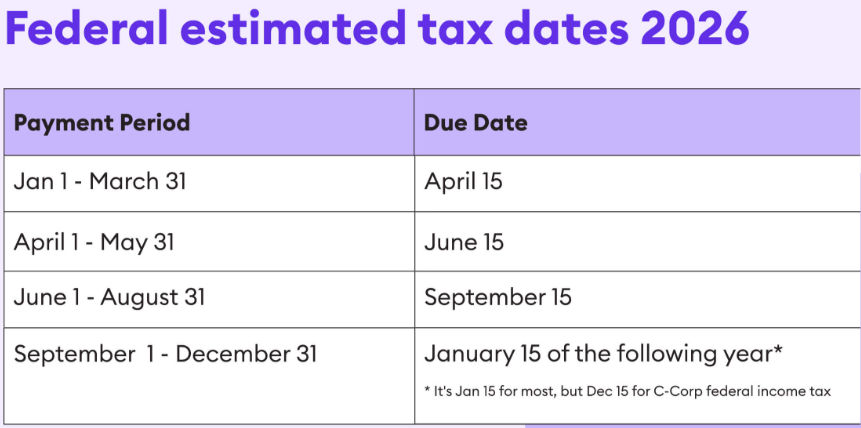Select the "Due Date" column header
The height and width of the screenshot is (428, 861).
(476, 123)
